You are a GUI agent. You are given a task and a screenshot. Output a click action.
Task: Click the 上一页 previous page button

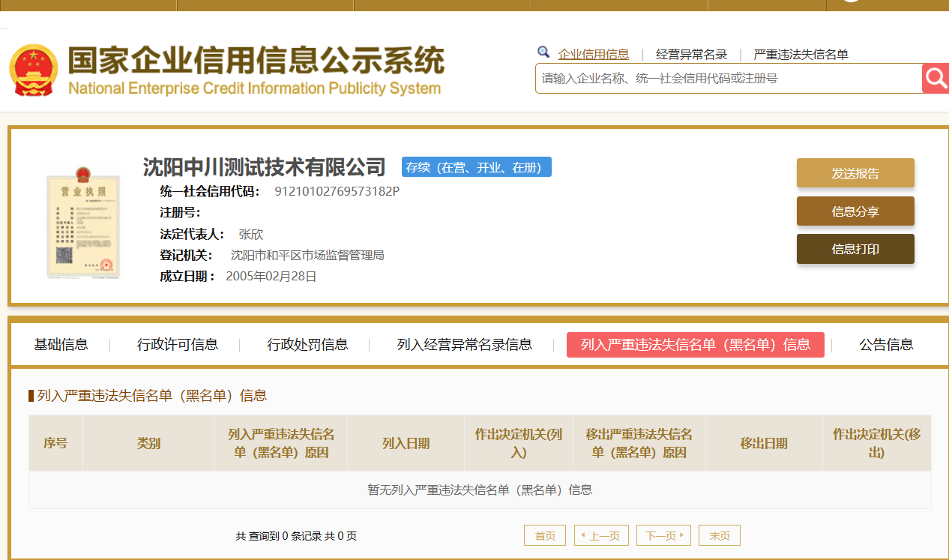tap(601, 535)
